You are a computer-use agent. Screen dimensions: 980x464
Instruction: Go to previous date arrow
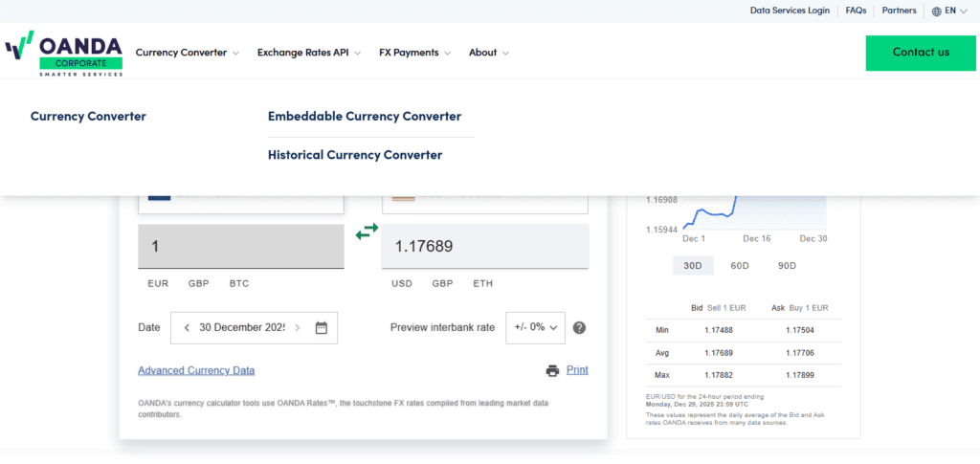pyautogui.click(x=187, y=327)
